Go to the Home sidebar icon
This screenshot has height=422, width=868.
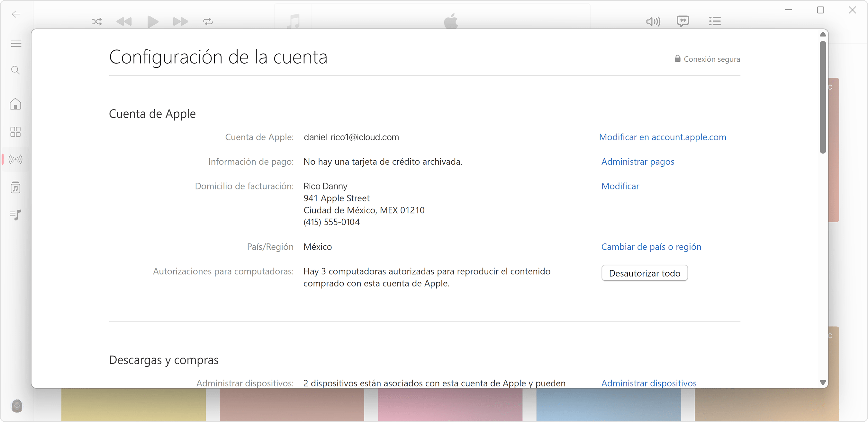point(15,104)
